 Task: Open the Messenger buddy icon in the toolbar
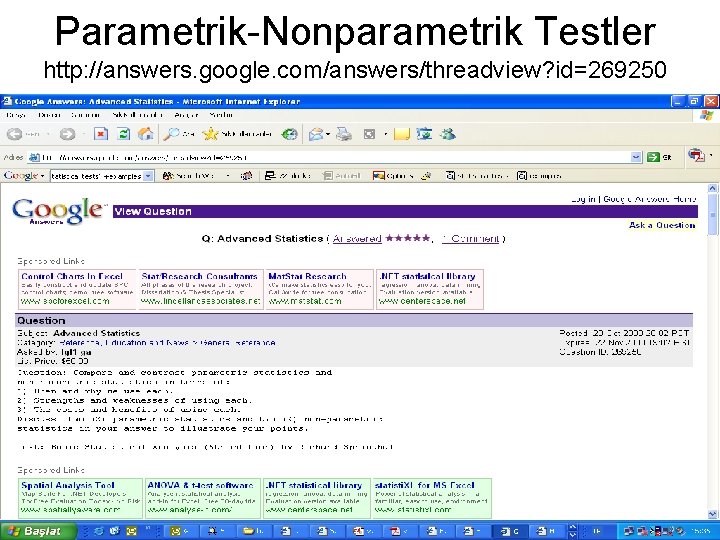(448, 134)
